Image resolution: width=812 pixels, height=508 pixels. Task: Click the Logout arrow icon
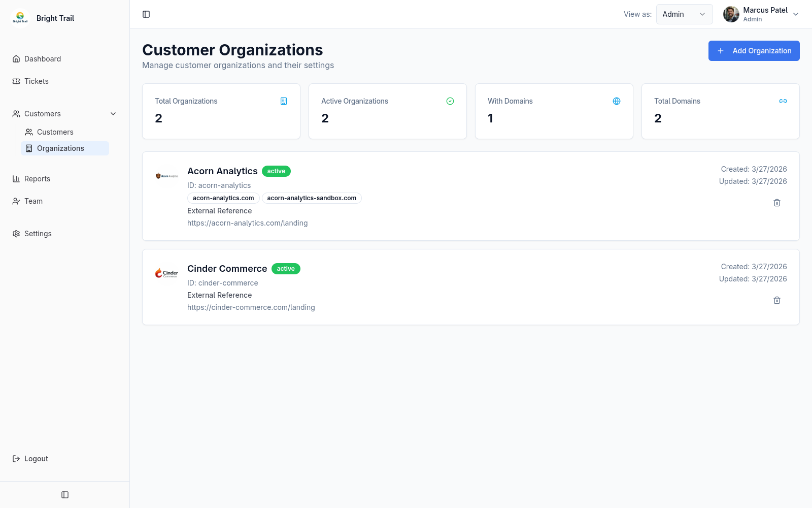[x=16, y=459]
